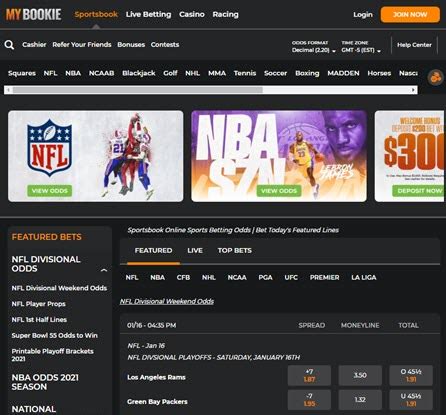The width and height of the screenshot is (446, 415).
Task: Click VIEW ODDS on the NFL banner
Action: pyautogui.click(x=50, y=191)
